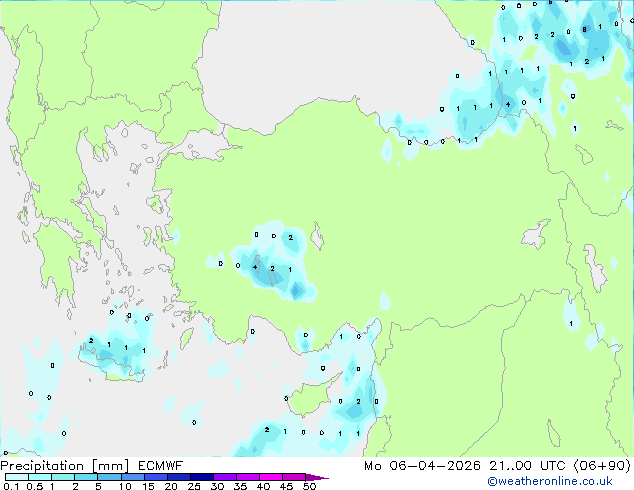Image resolution: width=634 pixels, height=490 pixels.
Task: Click the 25–30 mm dark navy swatch
Action: (201, 477)
